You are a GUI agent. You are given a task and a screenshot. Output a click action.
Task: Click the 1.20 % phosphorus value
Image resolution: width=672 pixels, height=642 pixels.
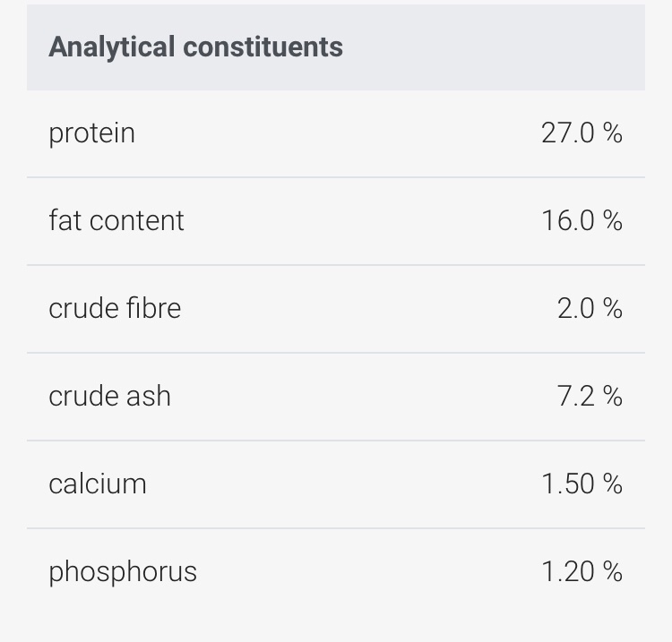[x=582, y=571]
